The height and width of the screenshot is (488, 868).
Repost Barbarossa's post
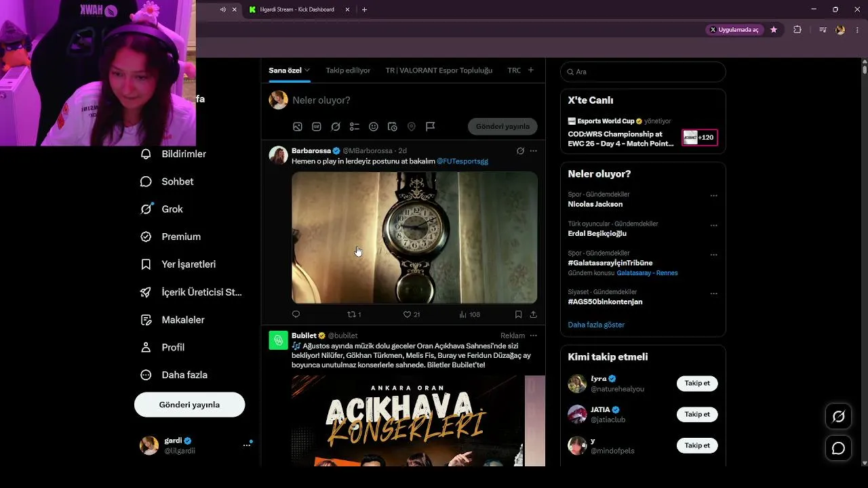(x=354, y=314)
